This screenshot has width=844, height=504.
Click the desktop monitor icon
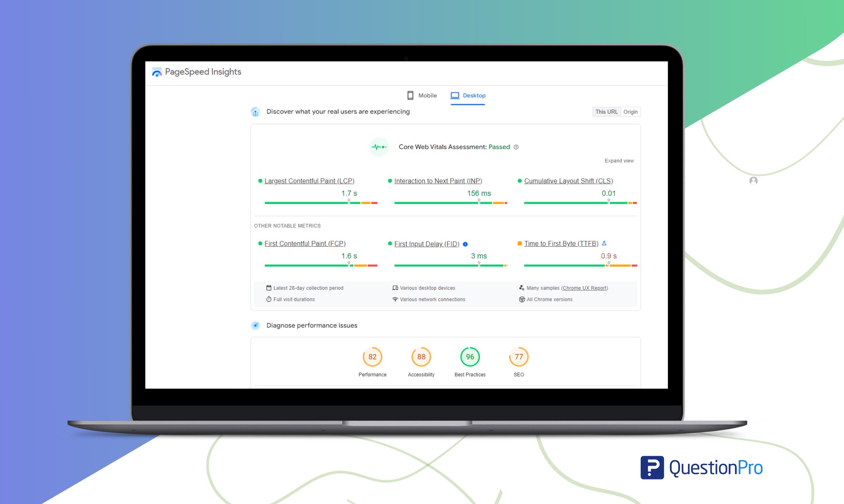pyautogui.click(x=455, y=95)
